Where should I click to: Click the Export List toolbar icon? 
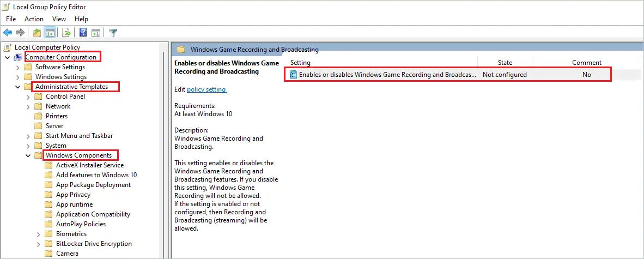coord(66,33)
